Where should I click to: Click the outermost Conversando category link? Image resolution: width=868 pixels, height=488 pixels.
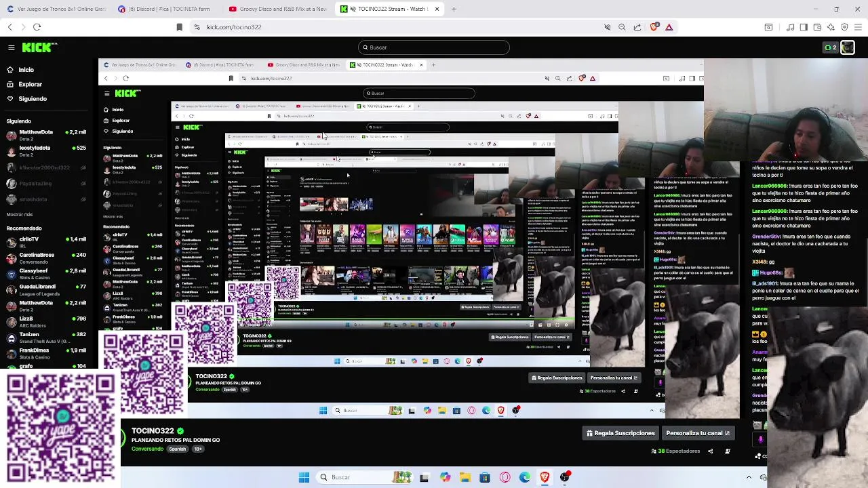tap(147, 449)
